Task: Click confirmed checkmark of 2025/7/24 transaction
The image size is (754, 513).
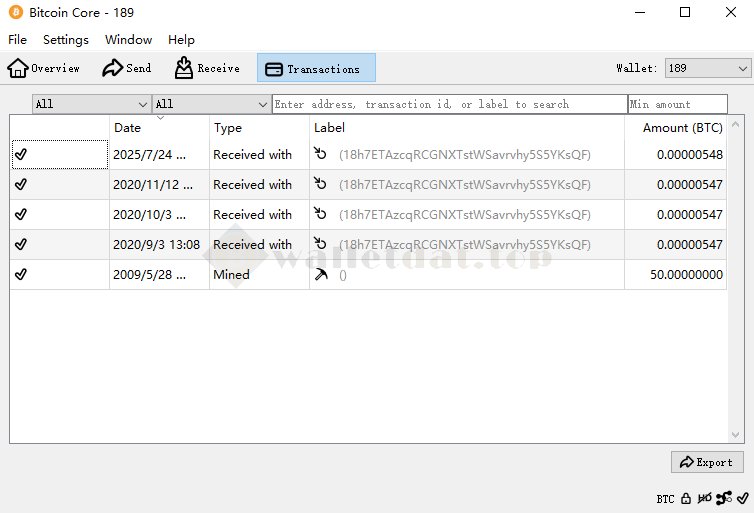Action: [x=21, y=155]
